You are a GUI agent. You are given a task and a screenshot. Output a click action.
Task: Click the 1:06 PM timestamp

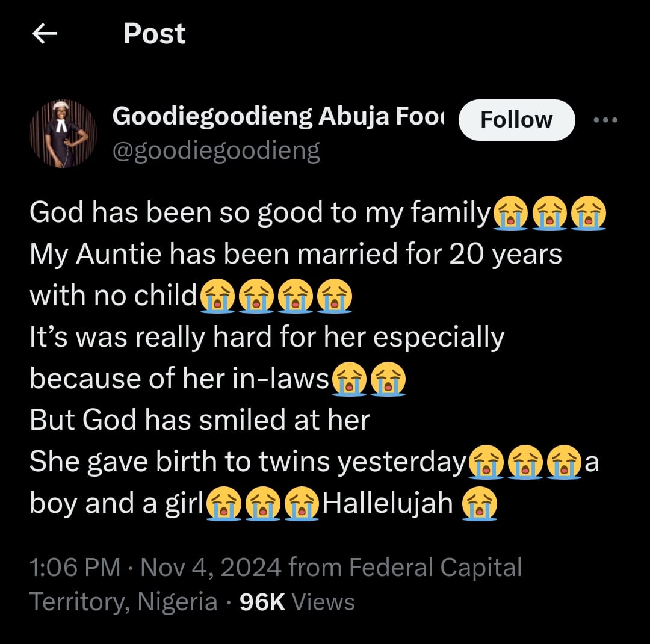[75, 568]
